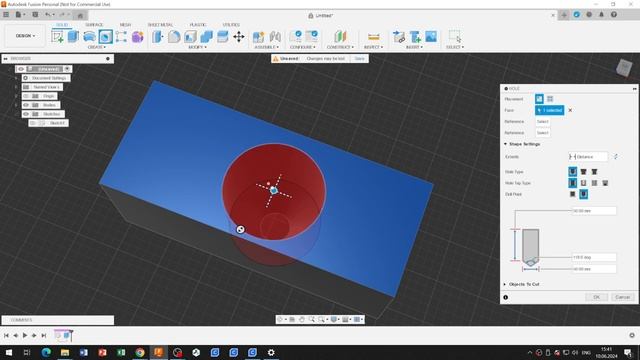Viewport: 640px width, 360px height.
Task: Toggle visibility eye of root component
Action: click(x=21, y=69)
